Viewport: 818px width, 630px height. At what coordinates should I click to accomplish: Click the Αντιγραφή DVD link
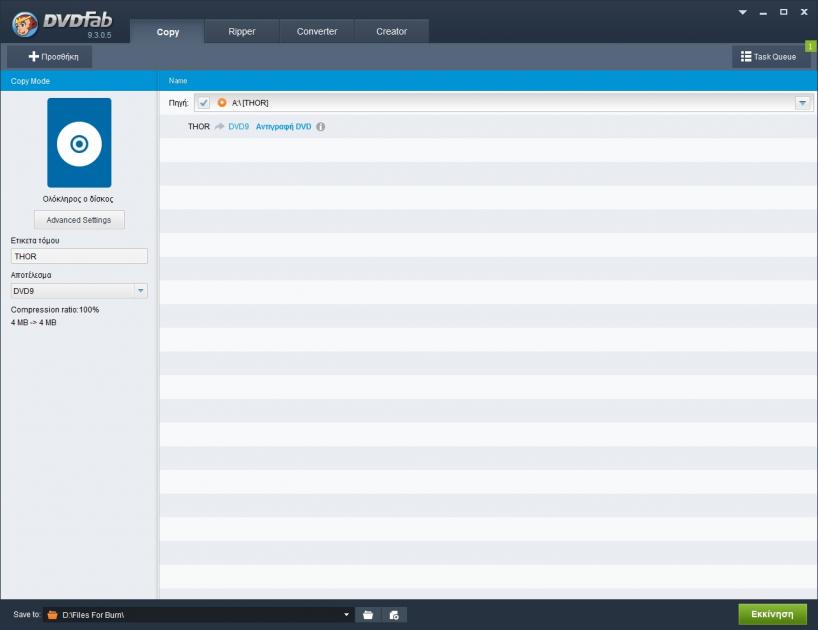[x=283, y=127]
